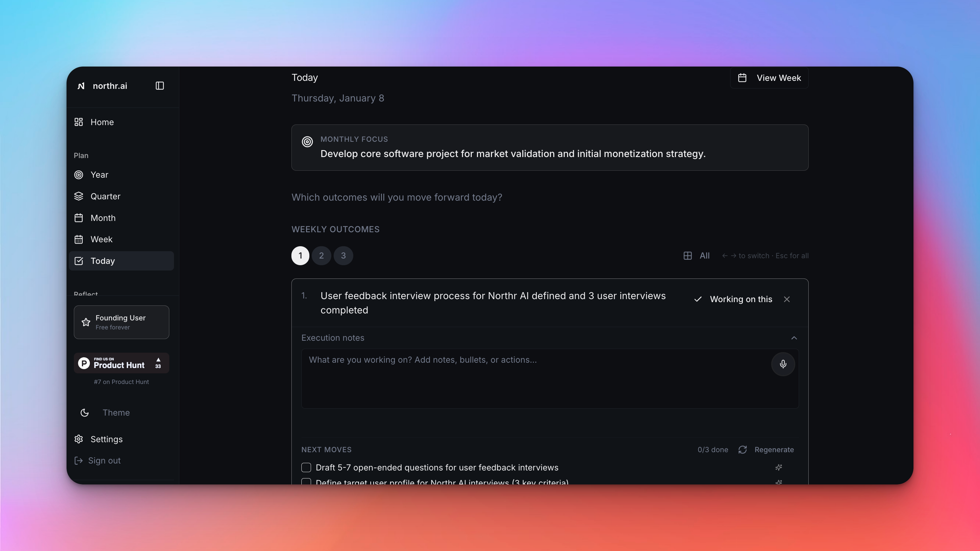The width and height of the screenshot is (980, 551).
Task: Collapse the Execution notes section
Action: [794, 338]
